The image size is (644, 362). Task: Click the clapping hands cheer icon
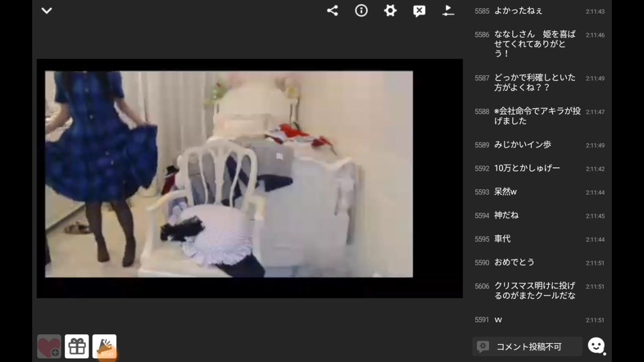pyautogui.click(x=105, y=347)
